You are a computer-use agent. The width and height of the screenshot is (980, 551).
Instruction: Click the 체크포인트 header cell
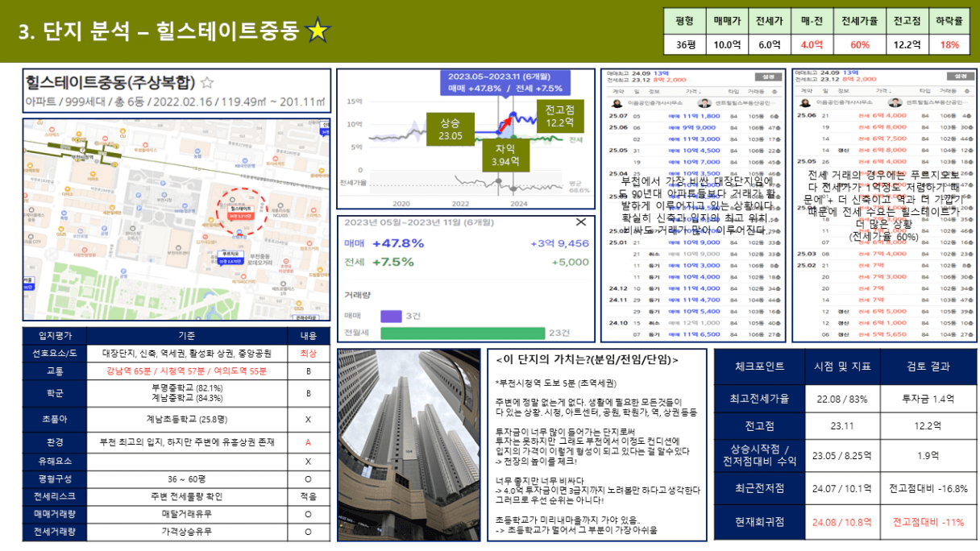760,367
